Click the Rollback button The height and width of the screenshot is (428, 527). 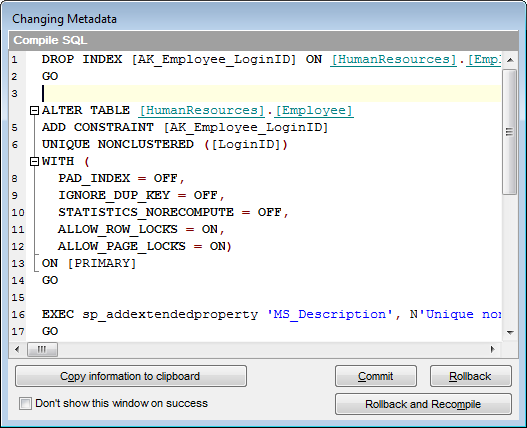(x=471, y=376)
